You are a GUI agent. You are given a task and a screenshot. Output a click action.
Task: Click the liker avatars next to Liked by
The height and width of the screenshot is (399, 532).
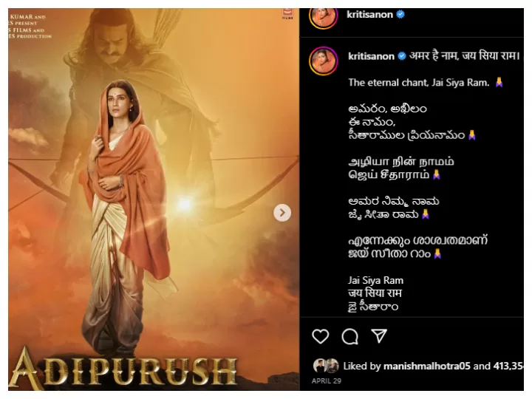[x=326, y=366]
